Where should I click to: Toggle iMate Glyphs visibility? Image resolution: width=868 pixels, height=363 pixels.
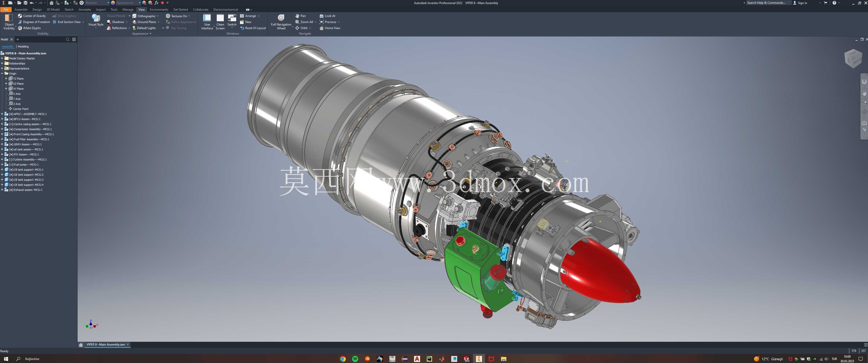[x=29, y=28]
